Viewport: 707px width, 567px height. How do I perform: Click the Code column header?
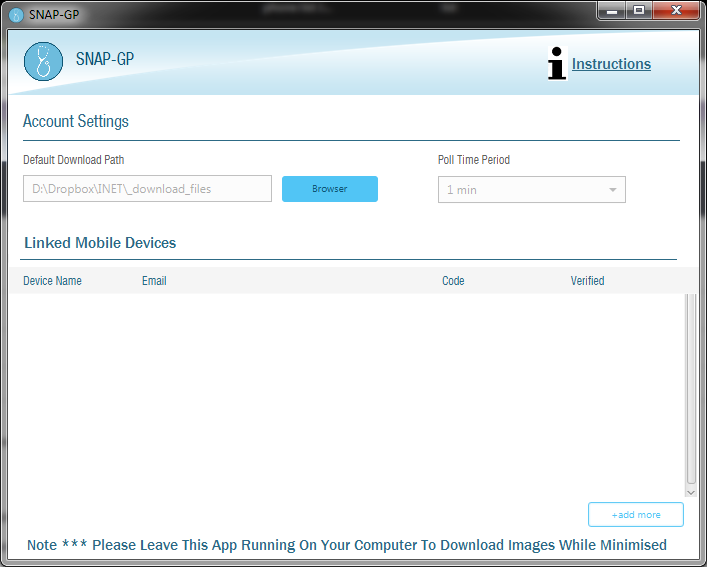[453, 281]
